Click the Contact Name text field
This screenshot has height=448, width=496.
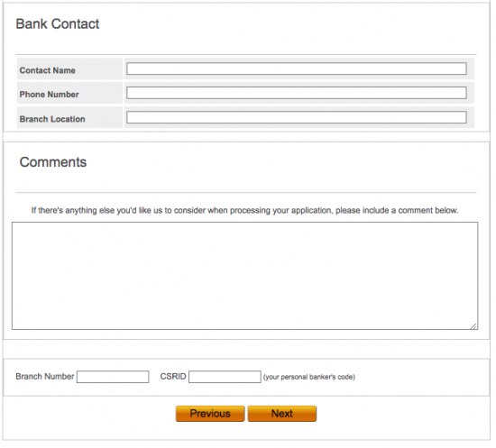297,69
